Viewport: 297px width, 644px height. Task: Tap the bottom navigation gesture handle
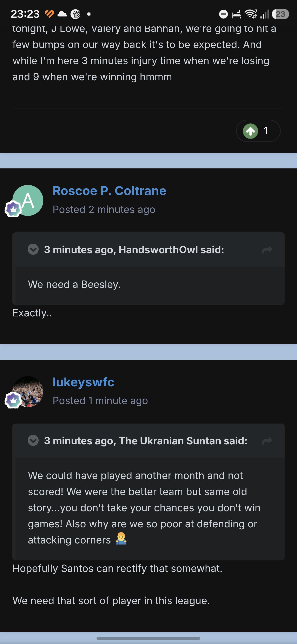[148, 638]
